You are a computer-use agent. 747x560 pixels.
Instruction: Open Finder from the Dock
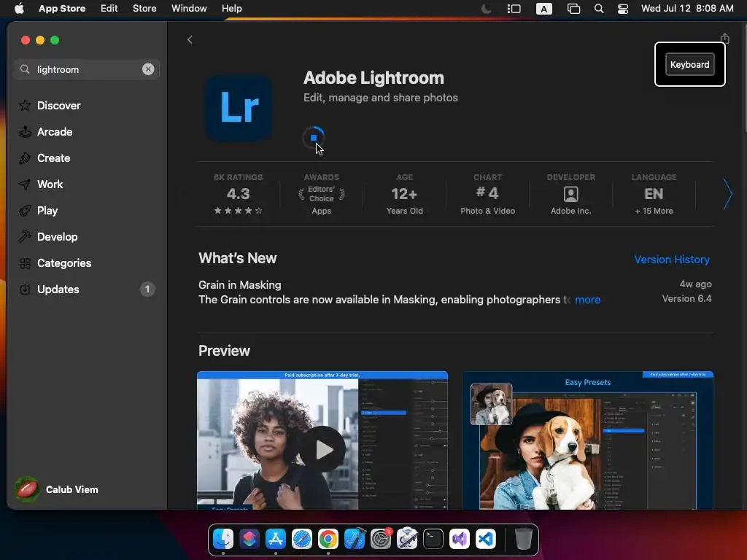coord(223,539)
